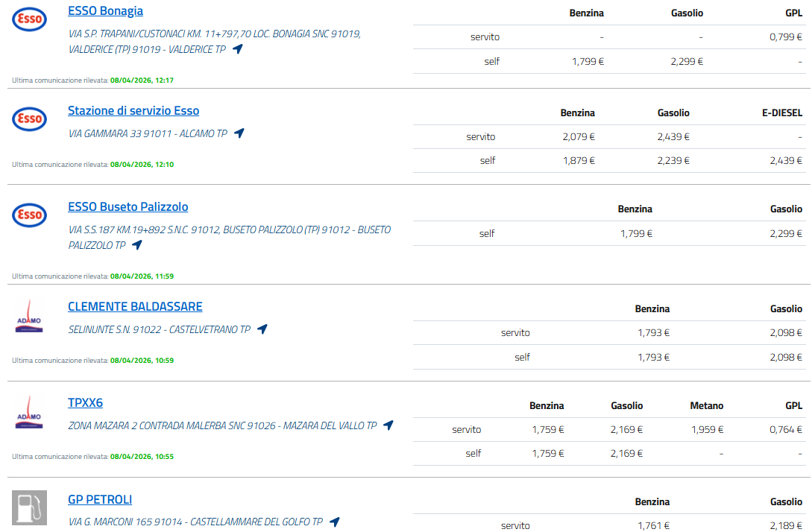
Task: Open the TPXX6 station link
Action: click(85, 403)
